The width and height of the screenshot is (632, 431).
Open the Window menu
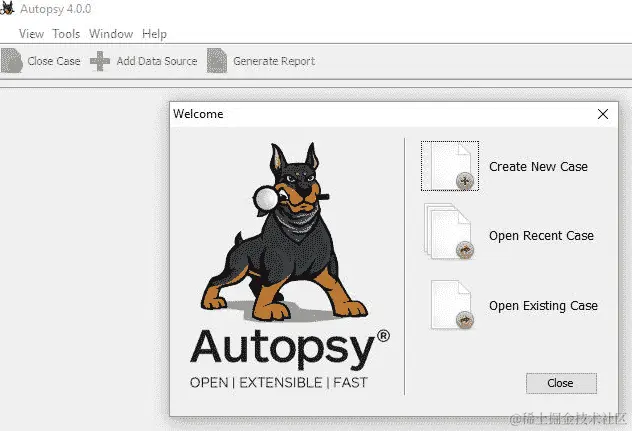pyautogui.click(x=111, y=34)
